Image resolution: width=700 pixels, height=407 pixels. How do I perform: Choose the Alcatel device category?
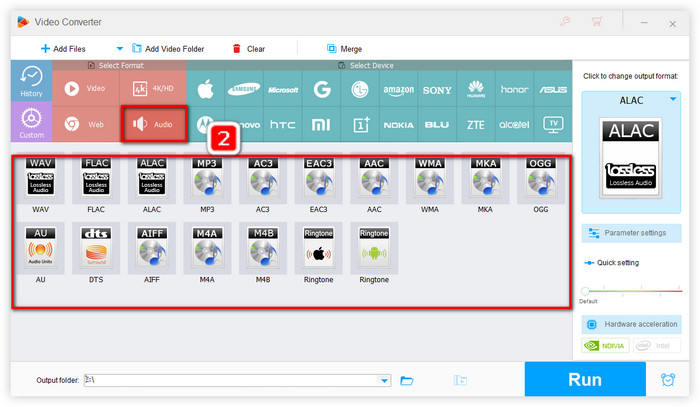pyautogui.click(x=514, y=125)
